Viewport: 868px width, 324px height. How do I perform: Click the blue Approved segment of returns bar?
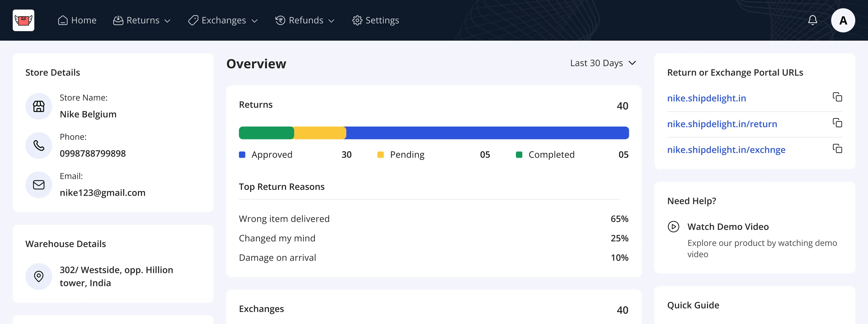point(487,133)
